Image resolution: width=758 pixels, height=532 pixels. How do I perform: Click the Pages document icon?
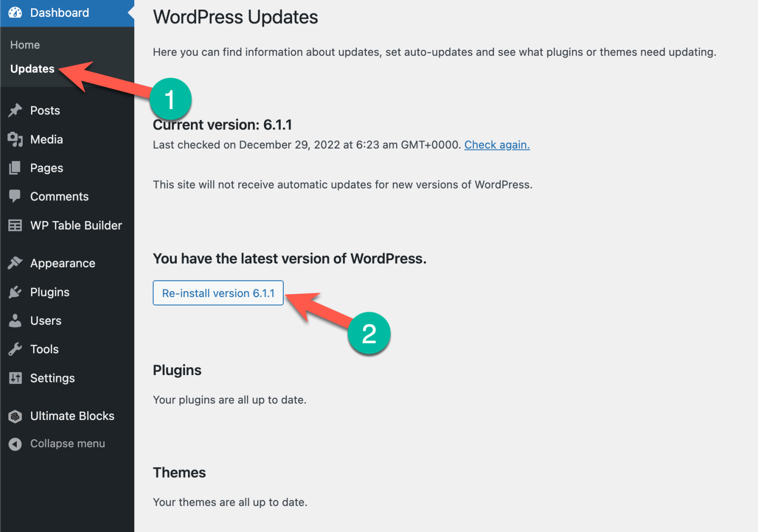[15, 168]
